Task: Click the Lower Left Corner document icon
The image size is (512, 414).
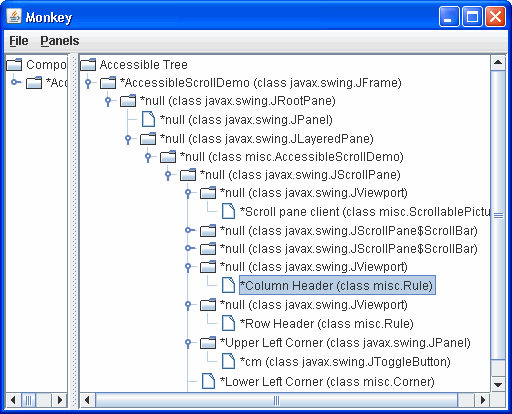Action: (x=208, y=381)
